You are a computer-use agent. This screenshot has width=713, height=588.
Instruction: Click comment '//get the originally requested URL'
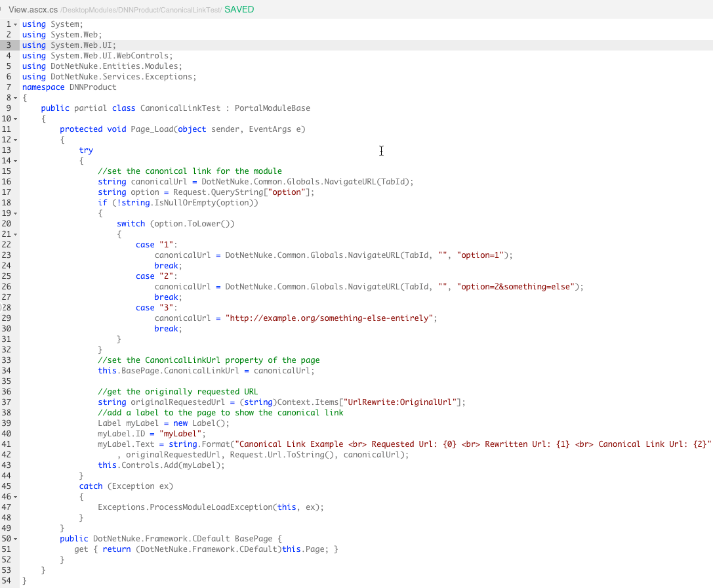(x=178, y=391)
